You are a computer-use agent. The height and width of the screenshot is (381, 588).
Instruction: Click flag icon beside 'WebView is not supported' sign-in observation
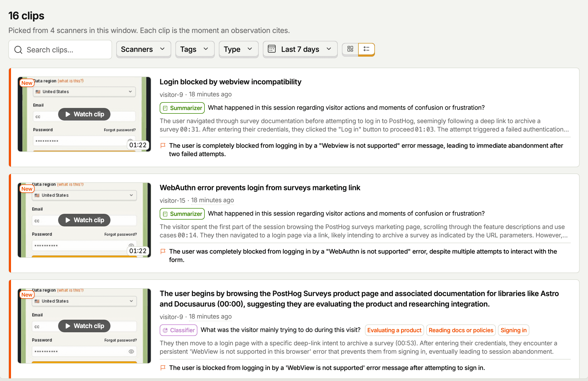coord(163,368)
